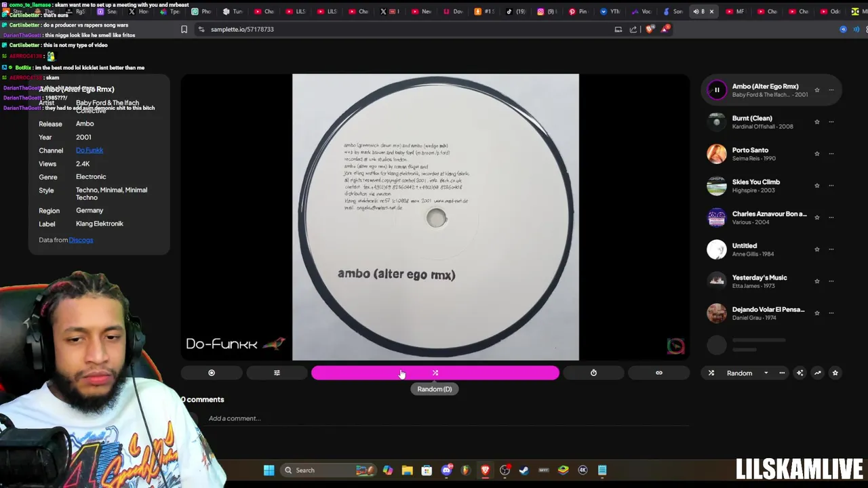Open more options for Porto Santo
This screenshot has width=868, height=488.
(831, 154)
